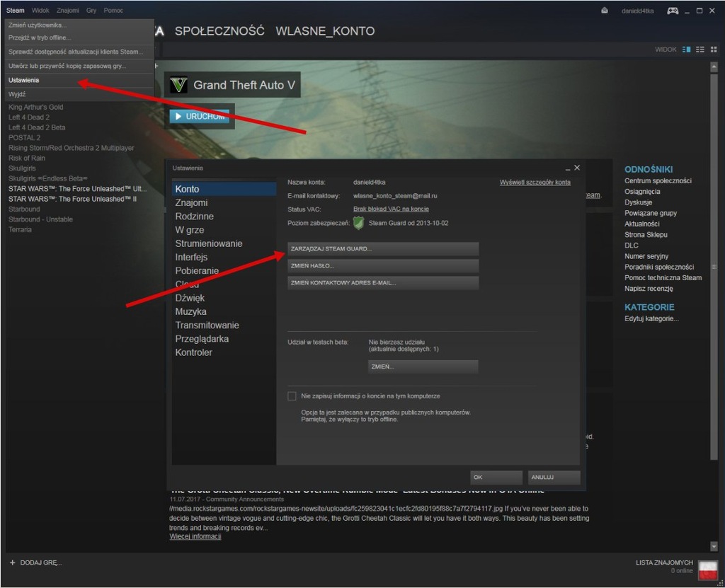Open the danield4tka account name menu
725x588 pixels.
click(x=638, y=11)
